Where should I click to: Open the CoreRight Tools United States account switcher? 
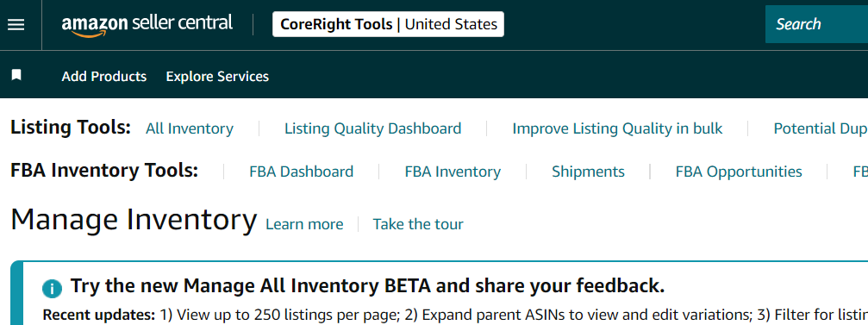pyautogui.click(x=388, y=24)
